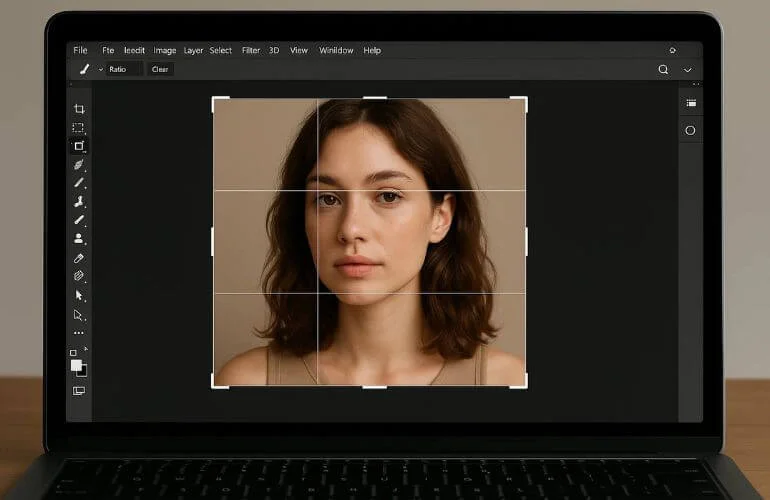Toggle default colors with small squares icon
This screenshot has height=500, width=770.
[73, 353]
